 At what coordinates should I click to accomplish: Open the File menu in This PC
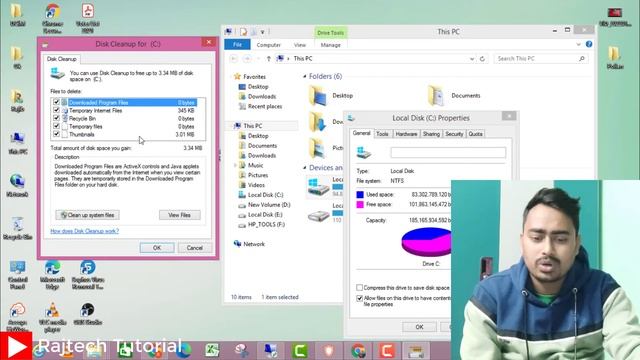[237, 45]
